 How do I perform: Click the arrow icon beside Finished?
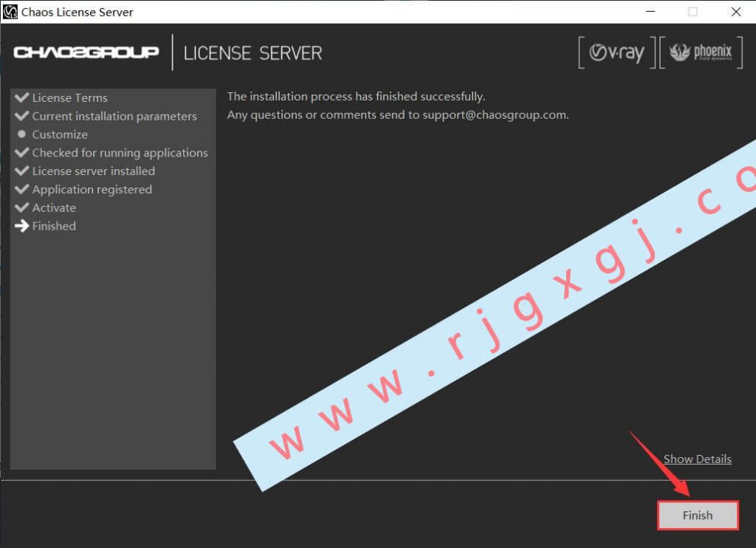(21, 226)
